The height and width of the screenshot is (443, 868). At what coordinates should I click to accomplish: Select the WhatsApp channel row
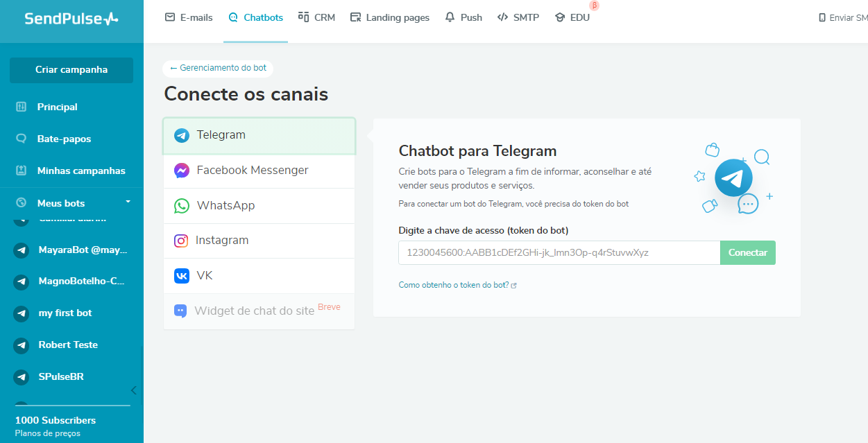coord(259,206)
